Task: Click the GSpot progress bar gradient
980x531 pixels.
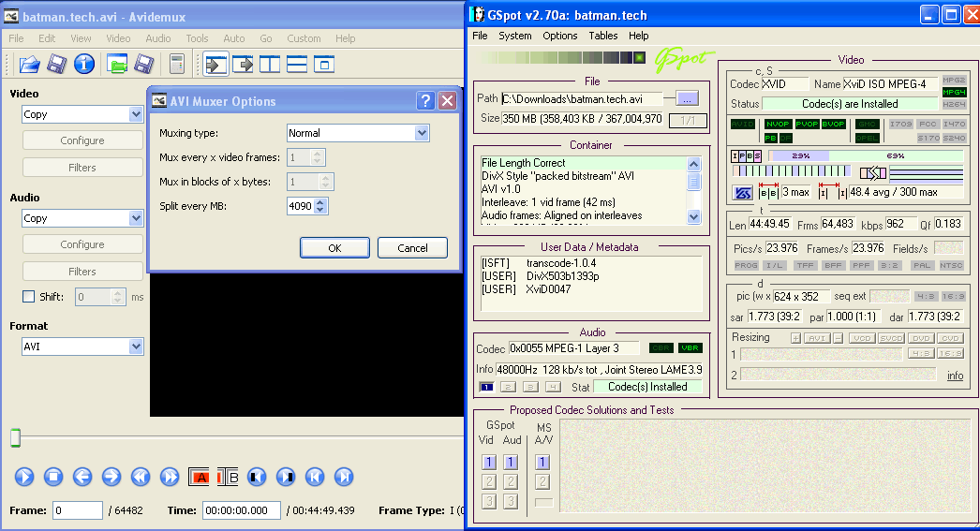Action: coord(564,57)
